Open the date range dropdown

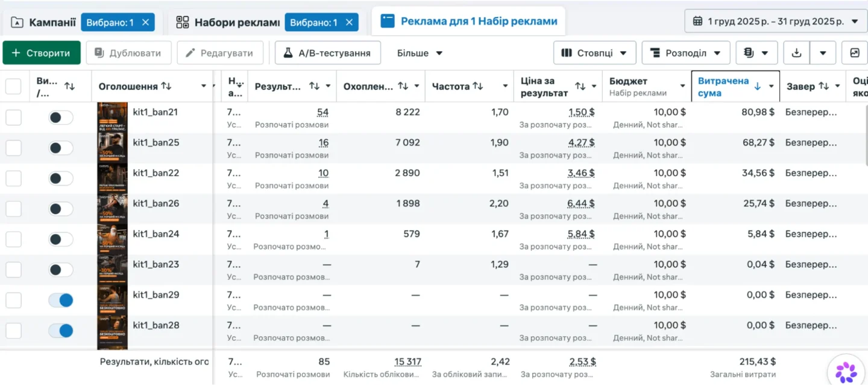(x=776, y=21)
